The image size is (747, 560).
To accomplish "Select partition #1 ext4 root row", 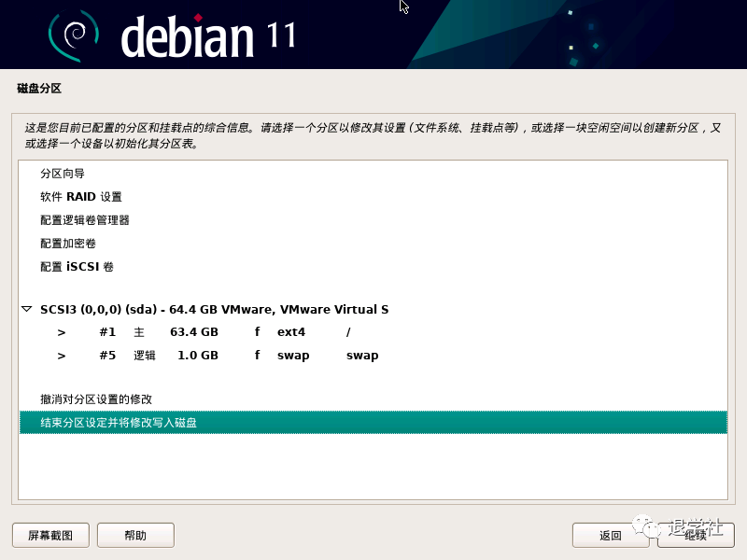I will coord(373,332).
